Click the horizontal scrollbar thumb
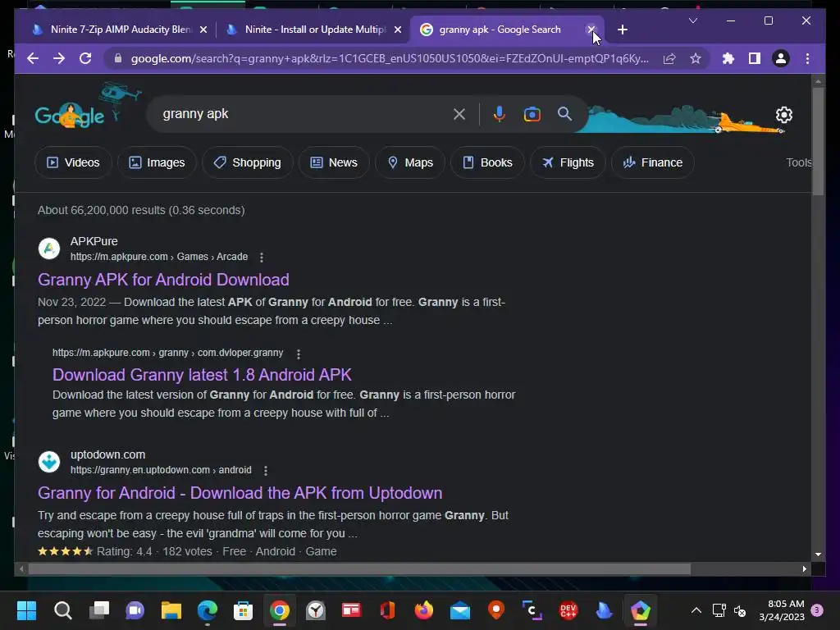Viewport: 840px width, 630px height. pyautogui.click(x=359, y=569)
